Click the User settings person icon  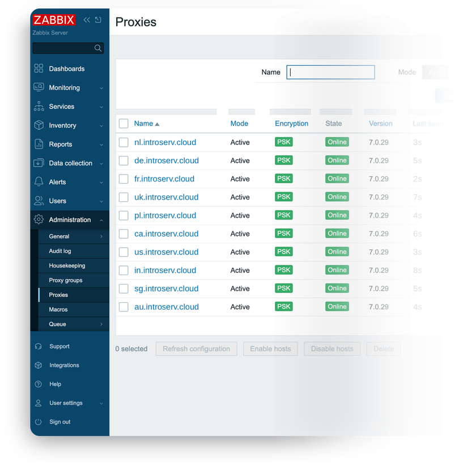pyautogui.click(x=39, y=403)
